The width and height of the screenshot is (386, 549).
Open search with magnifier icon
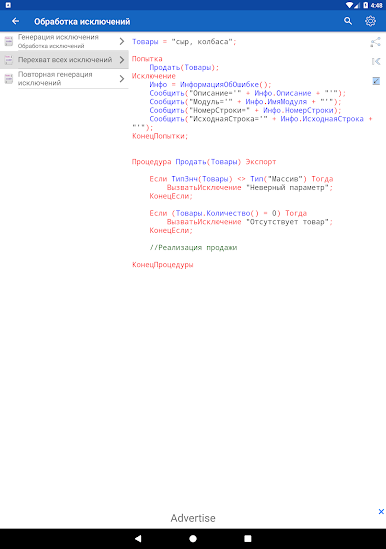348,21
